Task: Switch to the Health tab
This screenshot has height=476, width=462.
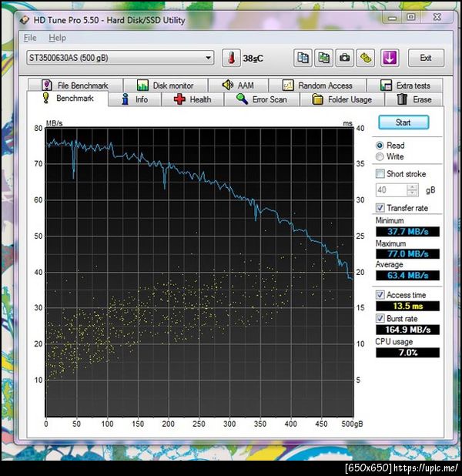Action: click(x=192, y=99)
